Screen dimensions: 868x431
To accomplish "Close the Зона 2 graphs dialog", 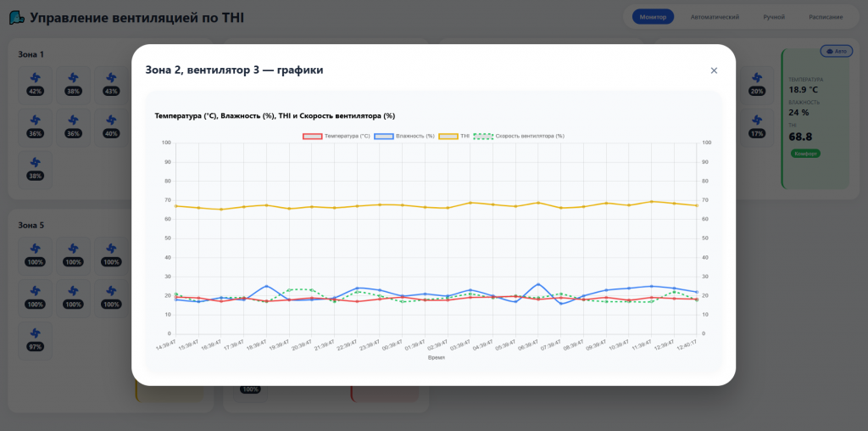I will coord(714,70).
